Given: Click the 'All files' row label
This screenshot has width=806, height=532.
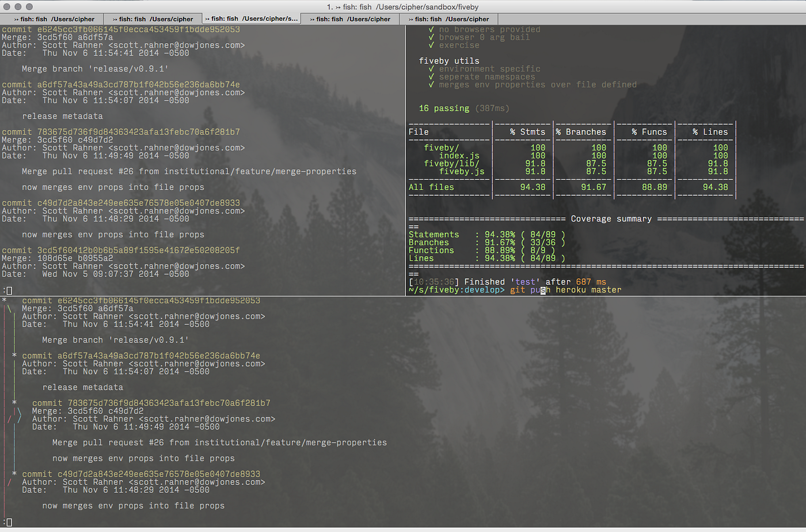Looking at the screenshot, I should click(x=431, y=187).
